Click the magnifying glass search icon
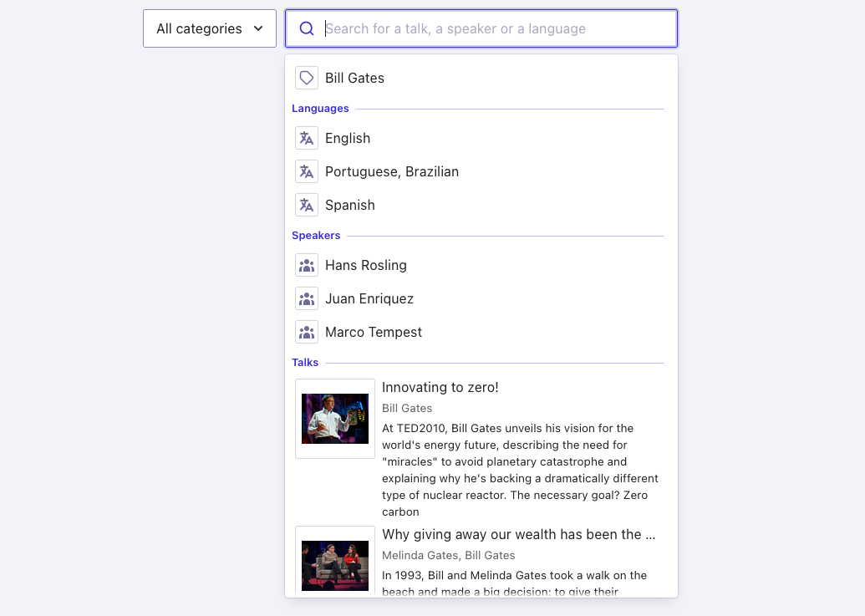The height and width of the screenshot is (616, 865). pos(307,28)
